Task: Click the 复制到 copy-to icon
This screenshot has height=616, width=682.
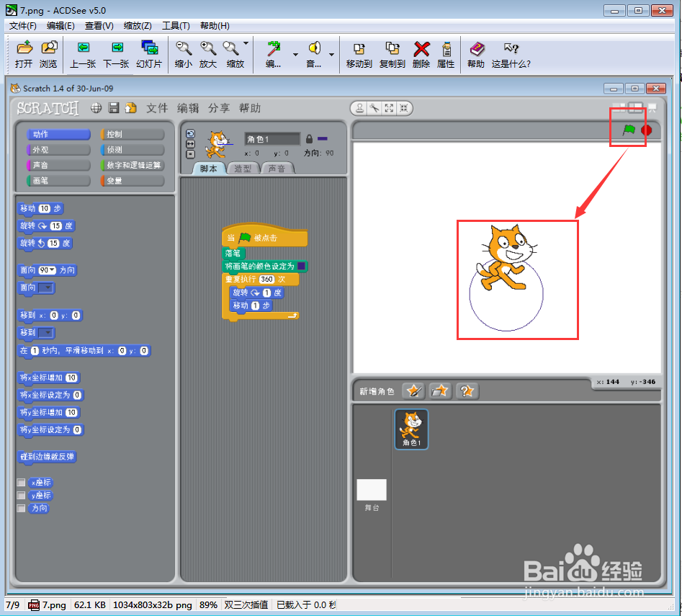Action: pos(392,54)
